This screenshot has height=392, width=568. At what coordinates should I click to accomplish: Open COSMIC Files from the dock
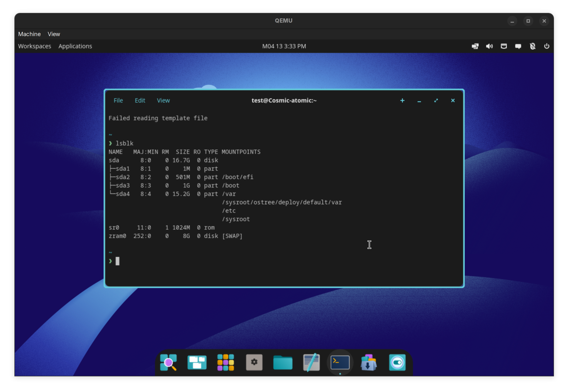pos(283,362)
